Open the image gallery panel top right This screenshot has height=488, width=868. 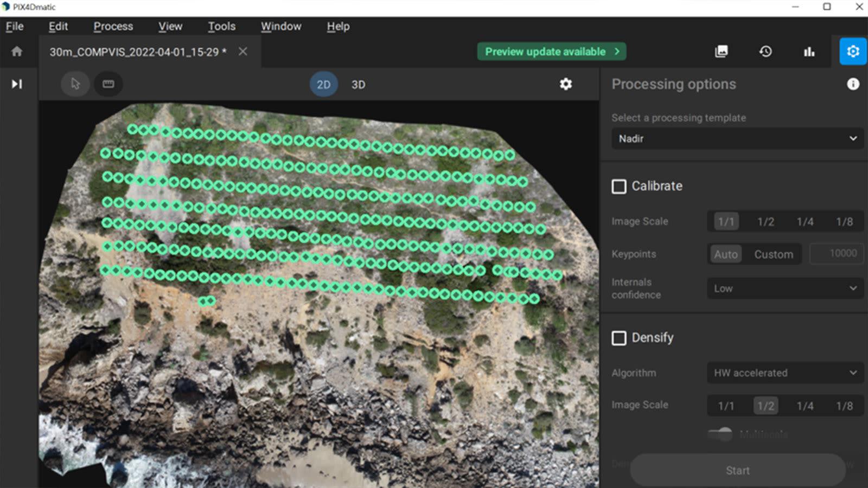(x=721, y=52)
